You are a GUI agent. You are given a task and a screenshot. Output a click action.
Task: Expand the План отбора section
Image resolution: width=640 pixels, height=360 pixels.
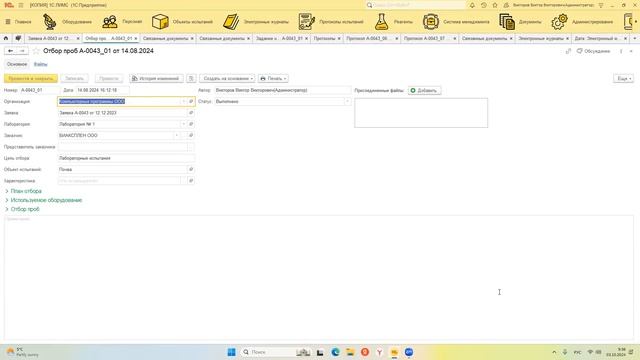(23, 191)
